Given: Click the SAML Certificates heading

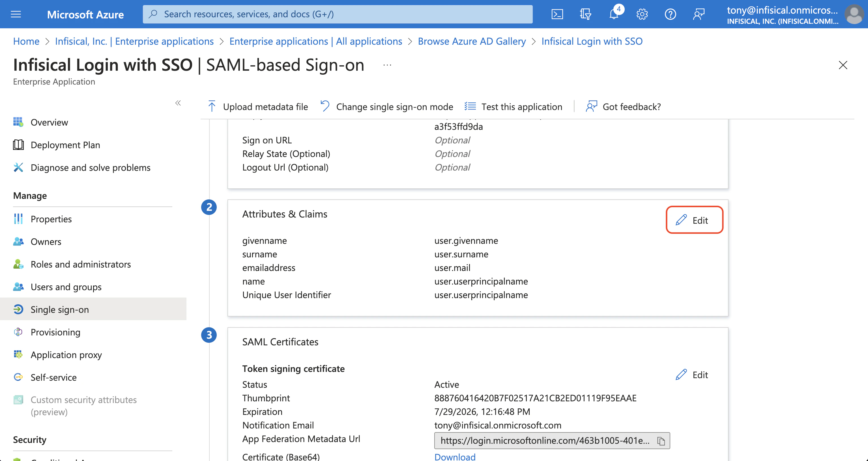Looking at the screenshot, I should pyautogui.click(x=280, y=342).
